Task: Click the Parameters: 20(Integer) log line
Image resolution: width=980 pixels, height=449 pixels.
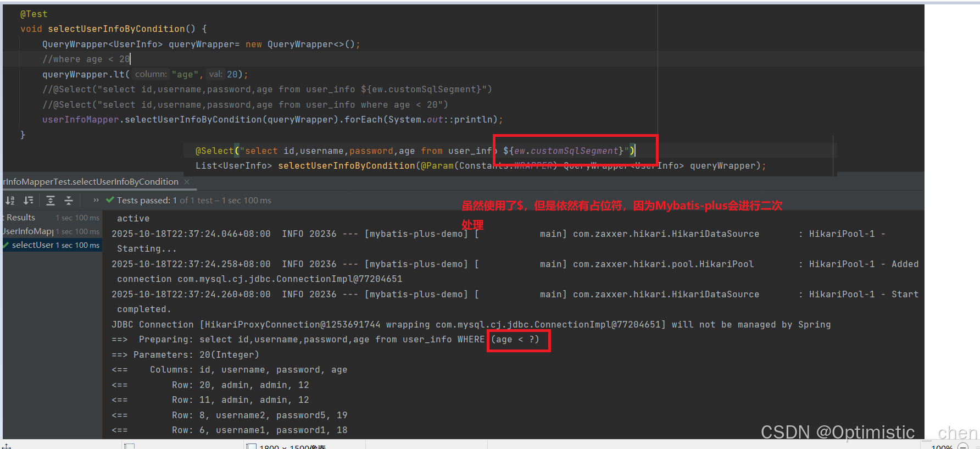Action: [x=185, y=355]
